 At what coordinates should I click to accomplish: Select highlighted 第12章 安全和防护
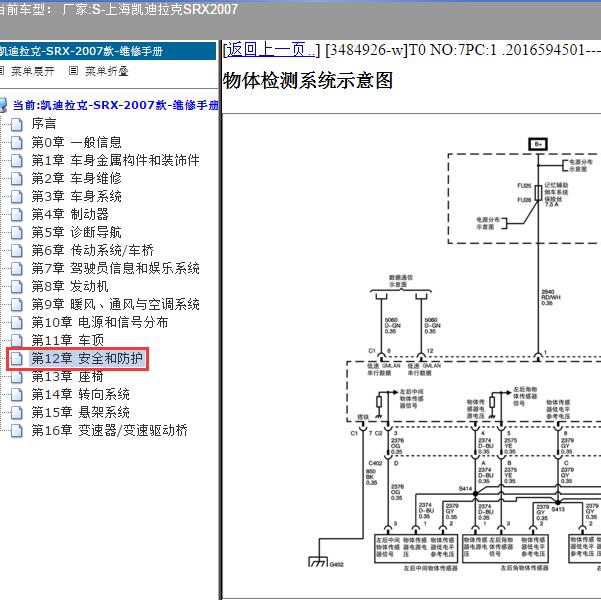pyautogui.click(x=87, y=358)
